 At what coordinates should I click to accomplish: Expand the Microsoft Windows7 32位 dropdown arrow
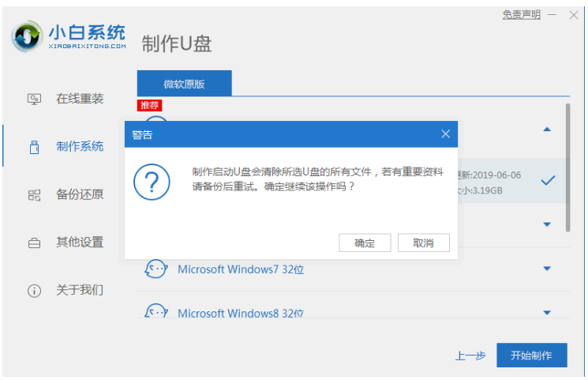547,269
